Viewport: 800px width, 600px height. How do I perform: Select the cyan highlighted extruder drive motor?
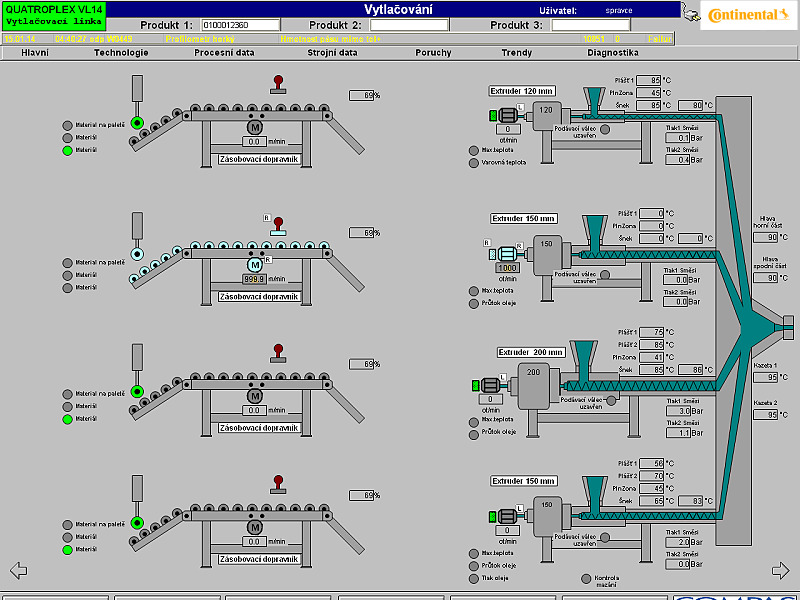[x=507, y=254]
